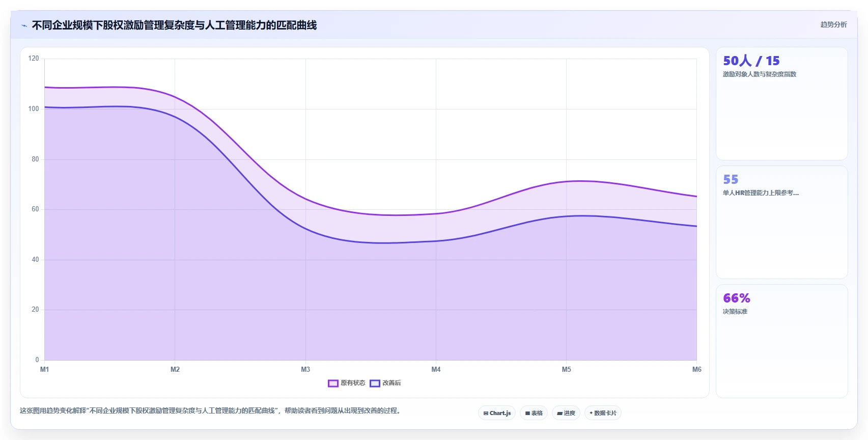Screen dimensions: 868x440
Task: Click the 原有状态 purple legend swatch
Action: (x=333, y=383)
